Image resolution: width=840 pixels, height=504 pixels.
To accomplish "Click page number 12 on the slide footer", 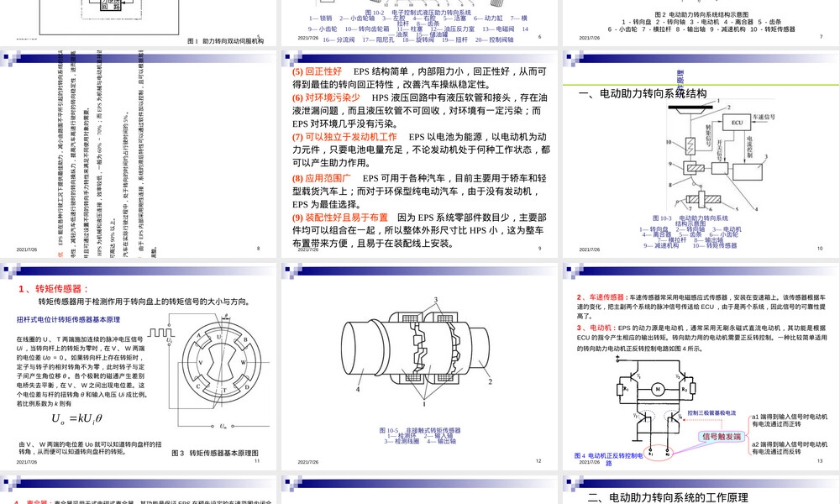I will click(x=538, y=460).
